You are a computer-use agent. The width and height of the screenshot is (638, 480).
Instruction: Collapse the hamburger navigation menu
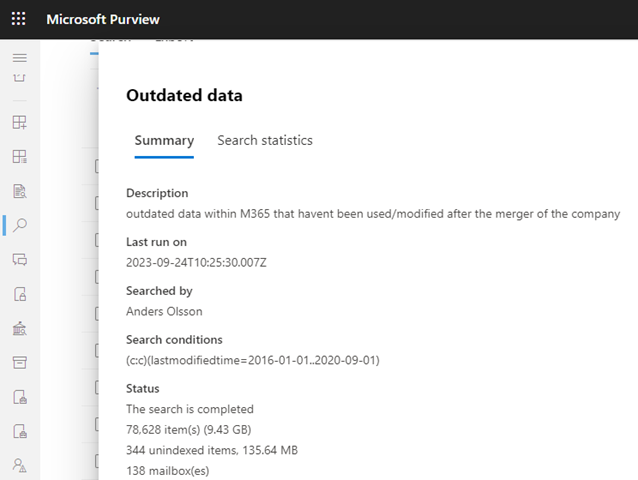19,57
